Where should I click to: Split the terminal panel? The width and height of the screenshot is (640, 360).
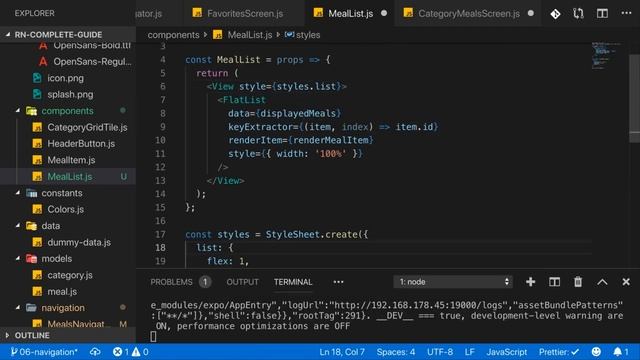click(x=554, y=282)
